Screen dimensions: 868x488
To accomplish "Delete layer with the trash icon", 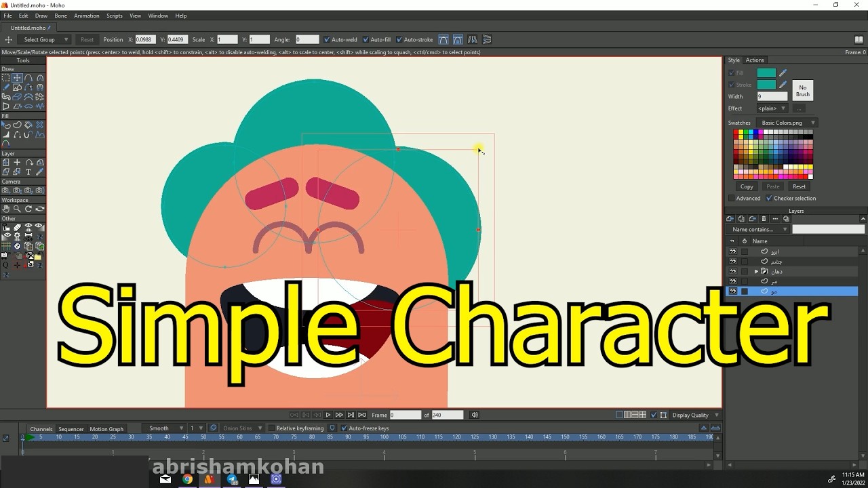I will pyautogui.click(x=764, y=219).
